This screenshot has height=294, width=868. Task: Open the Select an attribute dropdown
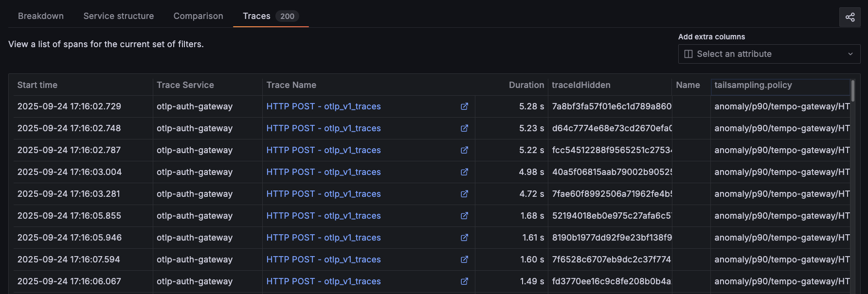click(x=769, y=54)
